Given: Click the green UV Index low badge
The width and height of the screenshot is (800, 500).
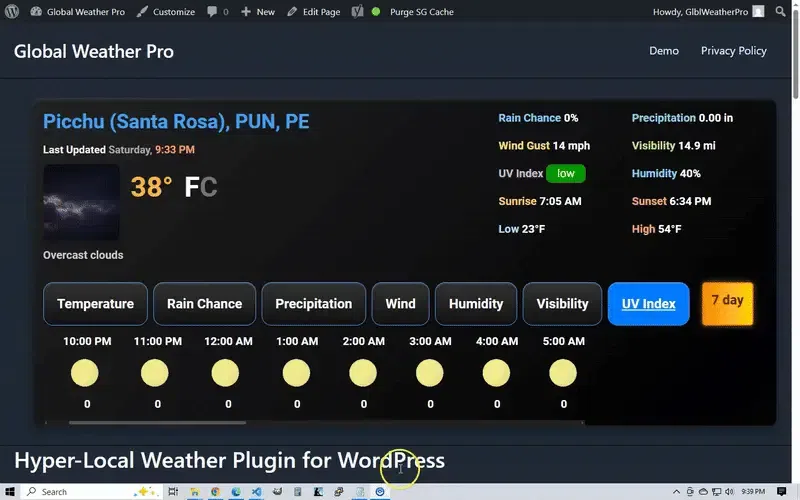Looking at the screenshot, I should coord(566,173).
